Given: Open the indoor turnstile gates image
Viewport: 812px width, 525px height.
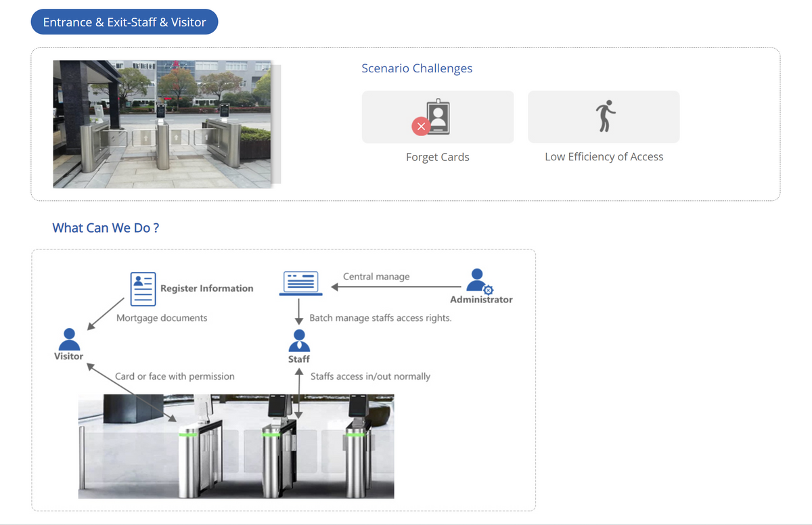Looking at the screenshot, I should 236,447.
